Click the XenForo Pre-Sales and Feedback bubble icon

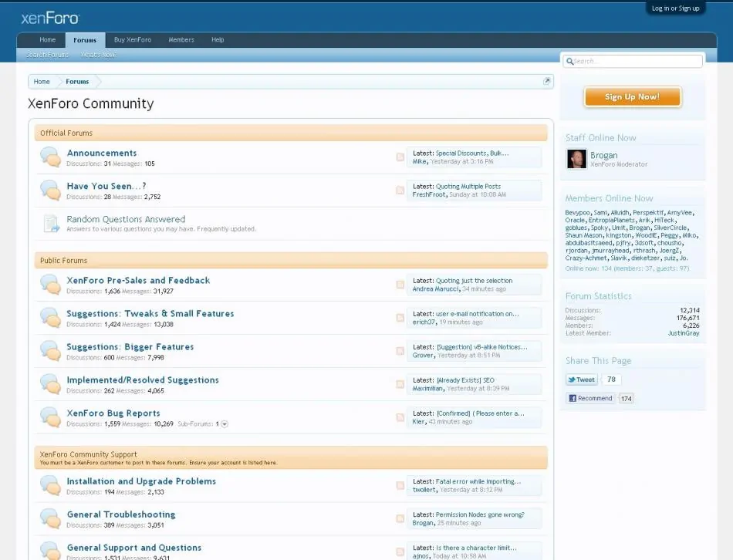(50, 285)
